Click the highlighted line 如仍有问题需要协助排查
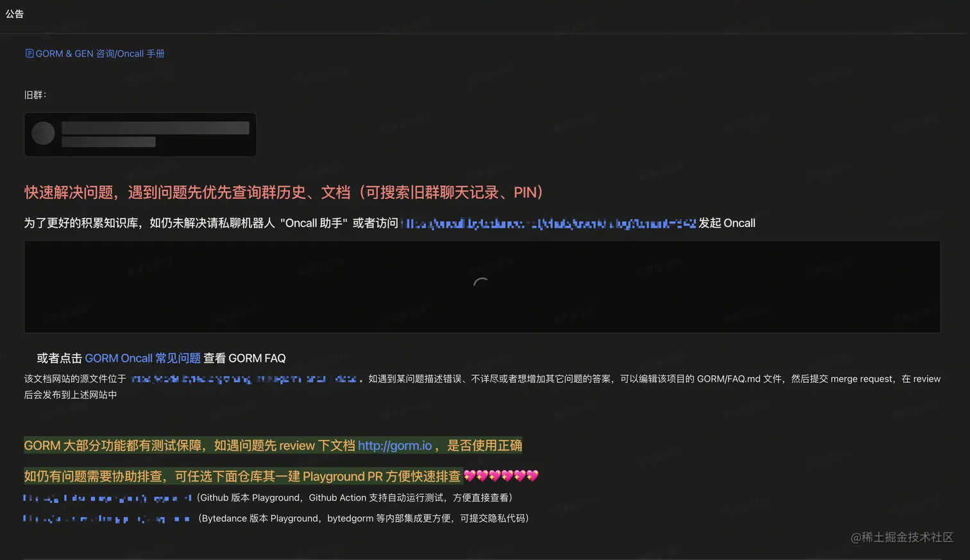 (x=242, y=477)
